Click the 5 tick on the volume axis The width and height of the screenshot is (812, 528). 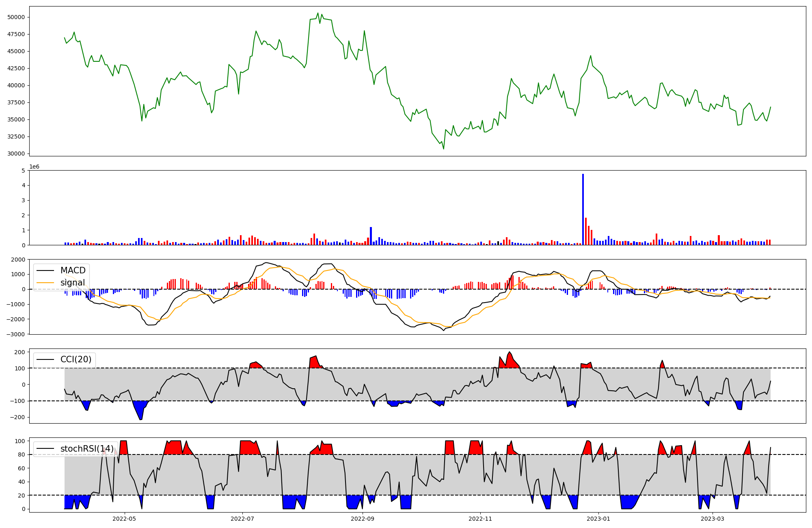(23, 171)
